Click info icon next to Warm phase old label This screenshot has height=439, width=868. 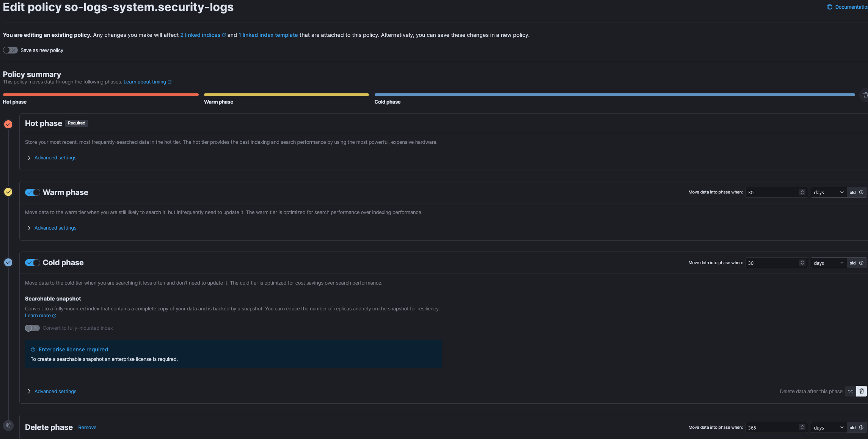tap(861, 192)
